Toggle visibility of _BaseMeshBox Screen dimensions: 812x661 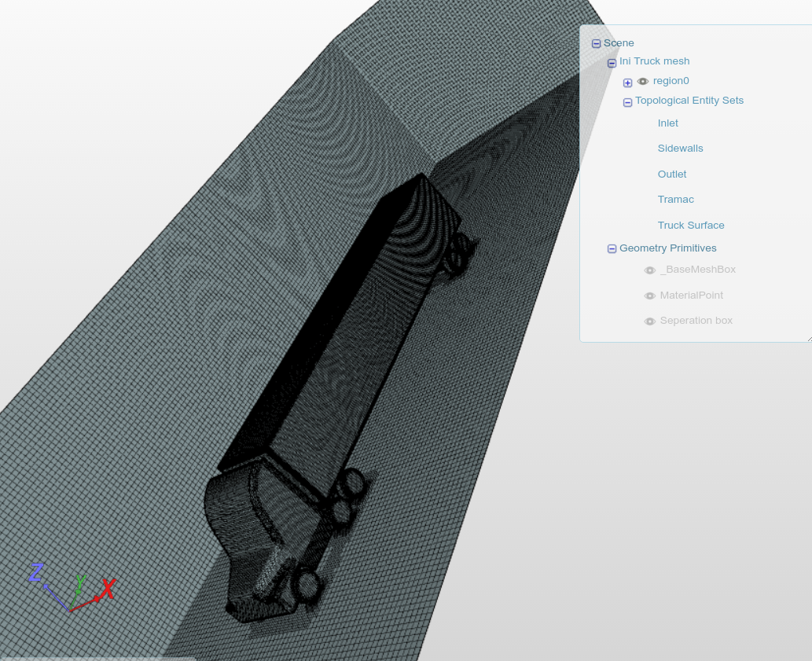coord(650,270)
